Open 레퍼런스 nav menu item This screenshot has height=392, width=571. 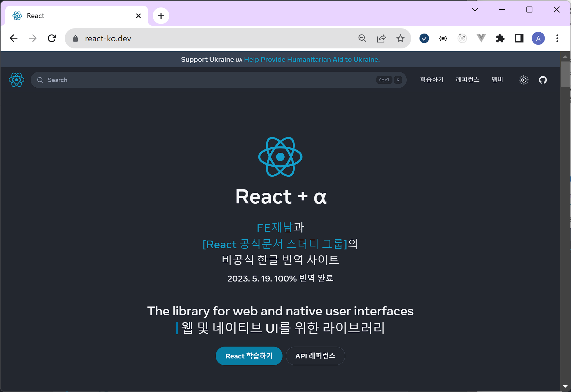[467, 80]
